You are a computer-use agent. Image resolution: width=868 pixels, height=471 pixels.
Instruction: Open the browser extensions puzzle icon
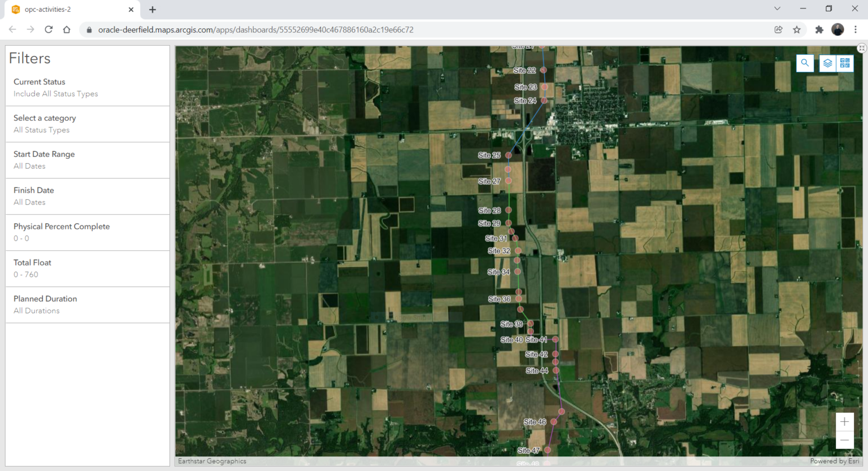pyautogui.click(x=818, y=29)
